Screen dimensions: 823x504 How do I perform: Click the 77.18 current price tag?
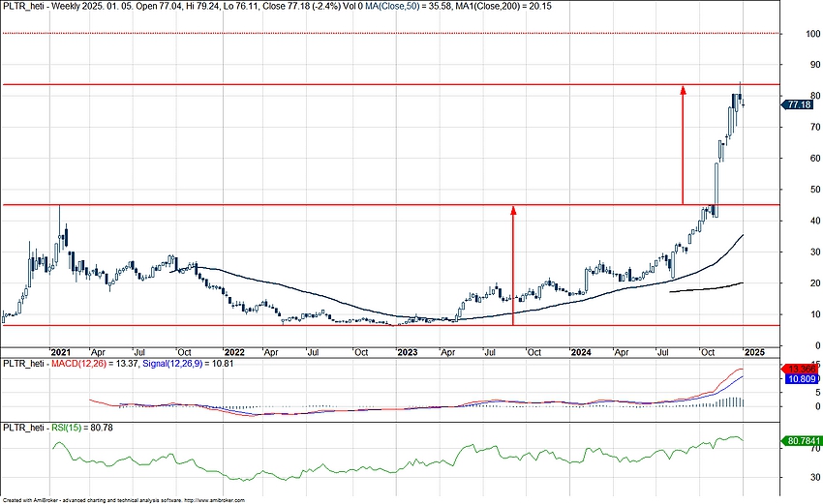pyautogui.click(x=797, y=104)
